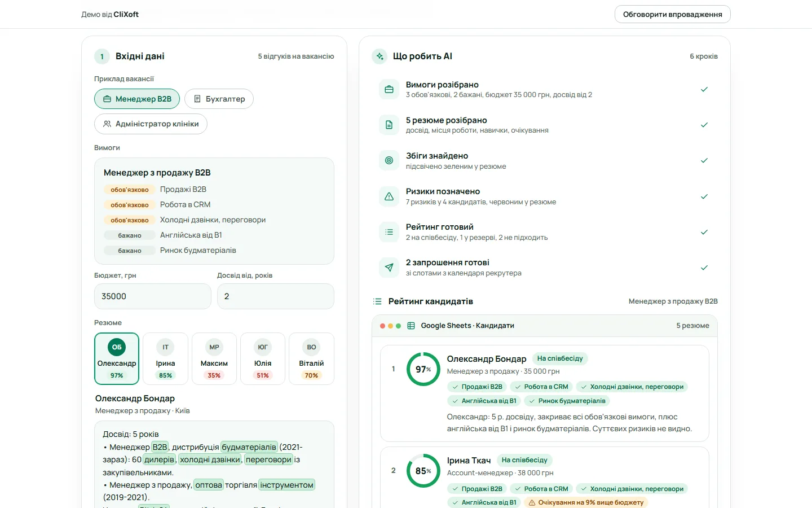Click the Досвід від field showing 2
This screenshot has width=812, height=508.
(276, 296)
